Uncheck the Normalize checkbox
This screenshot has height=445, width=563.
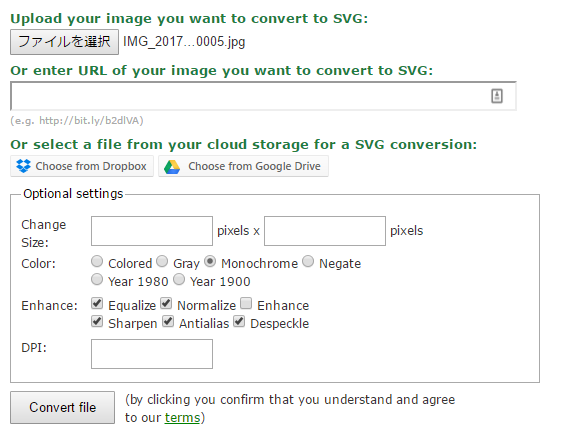tap(166, 303)
